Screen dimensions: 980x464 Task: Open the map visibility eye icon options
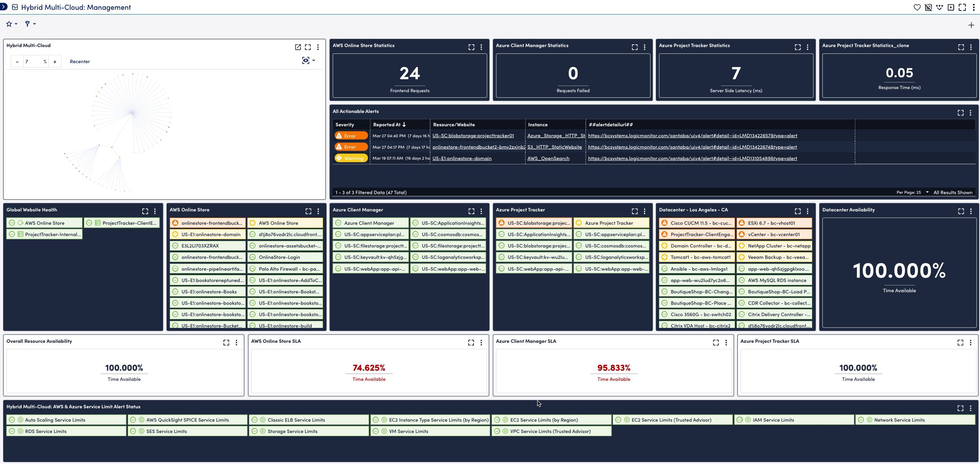[307, 60]
